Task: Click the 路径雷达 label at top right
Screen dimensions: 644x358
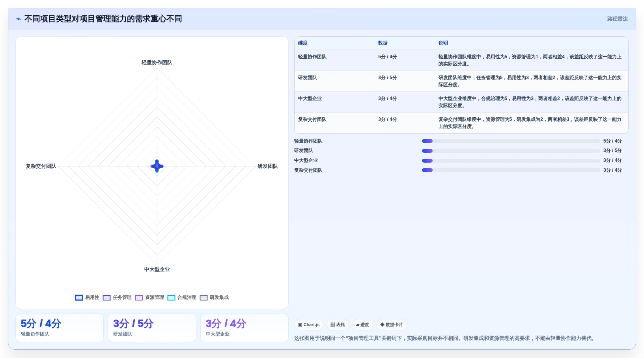Action: (617, 19)
